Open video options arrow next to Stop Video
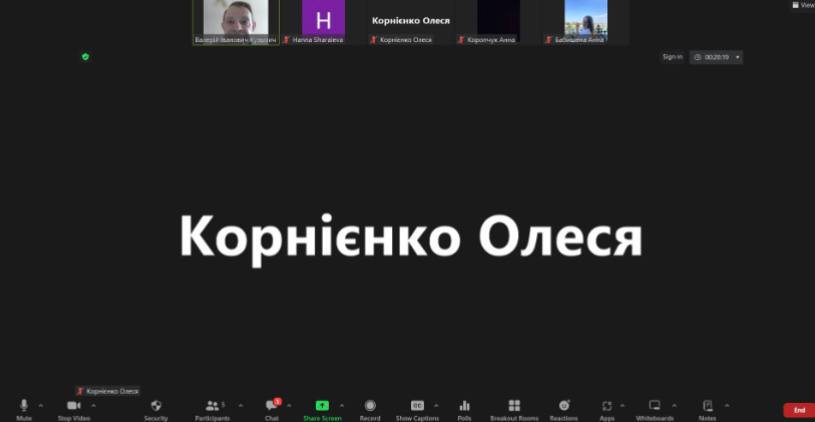 pyautogui.click(x=94, y=405)
